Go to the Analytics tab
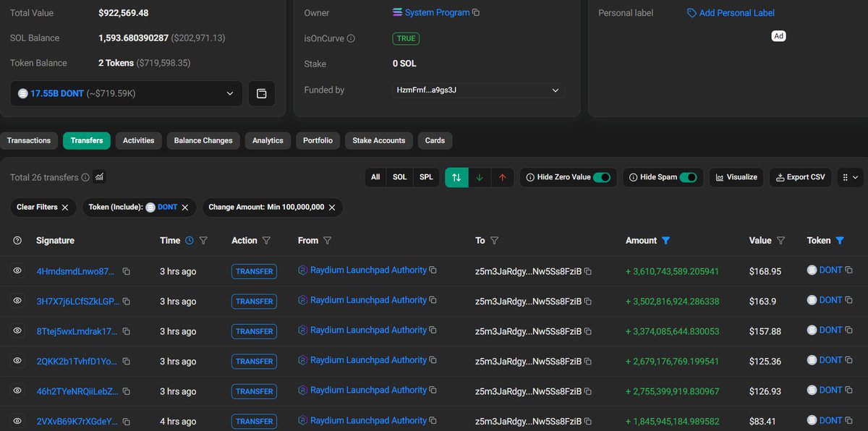Viewport: 868px width, 431px height. [x=268, y=140]
